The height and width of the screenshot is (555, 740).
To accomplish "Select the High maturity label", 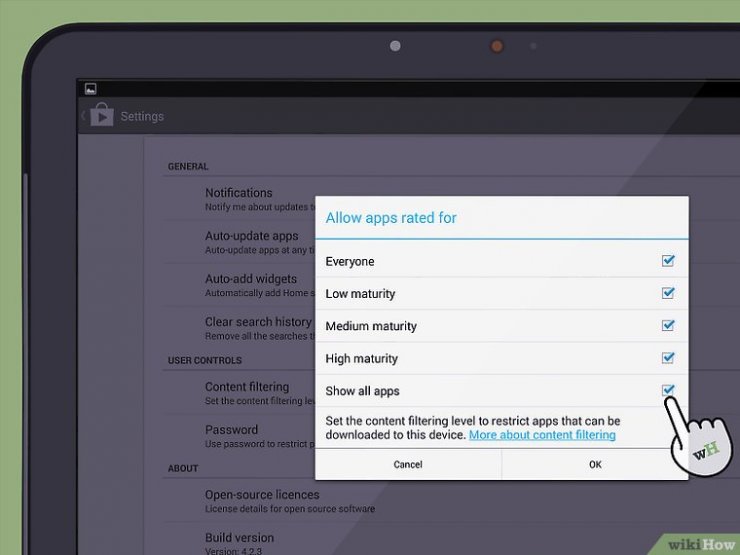I will pos(362,359).
